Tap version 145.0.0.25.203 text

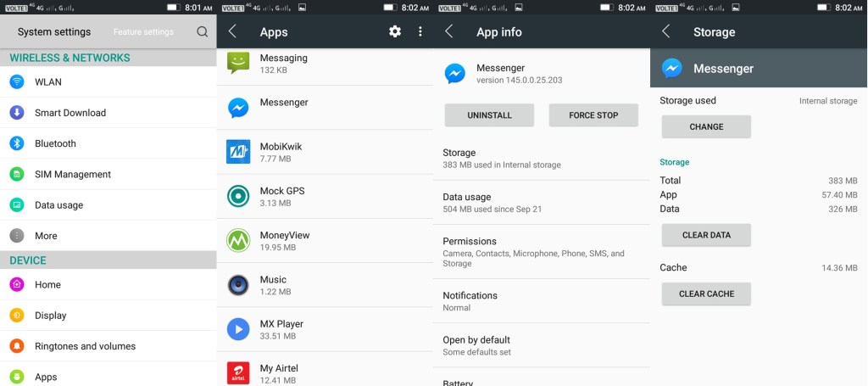(520, 81)
